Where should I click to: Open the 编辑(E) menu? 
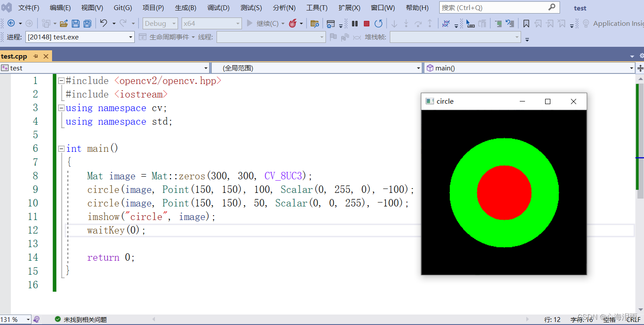(60, 8)
